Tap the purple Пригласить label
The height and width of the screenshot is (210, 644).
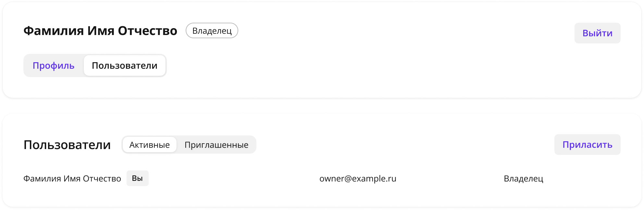click(x=587, y=145)
